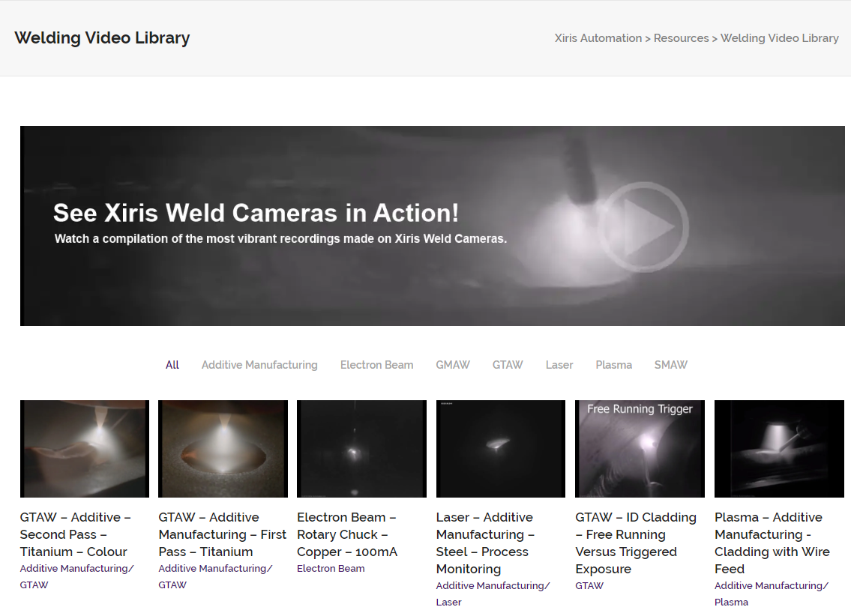
Task: Click Welding Video Library breadcrumb text
Action: click(779, 38)
